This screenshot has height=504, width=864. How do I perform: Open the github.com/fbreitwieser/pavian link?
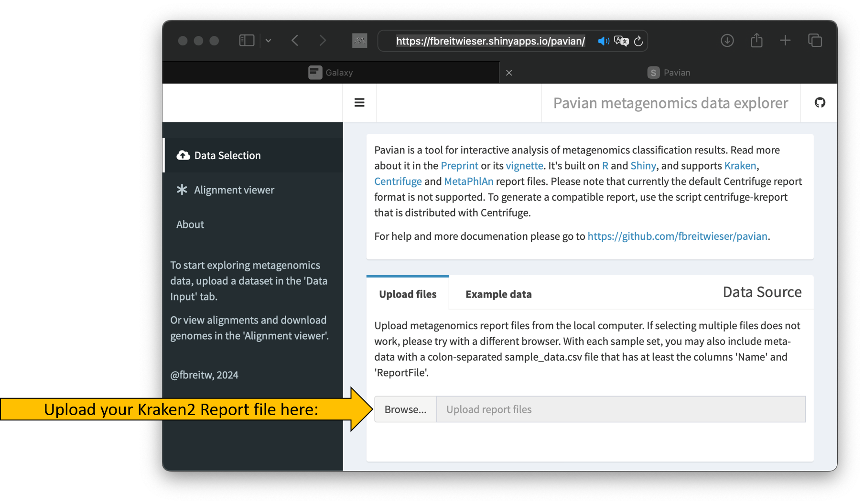tap(677, 236)
